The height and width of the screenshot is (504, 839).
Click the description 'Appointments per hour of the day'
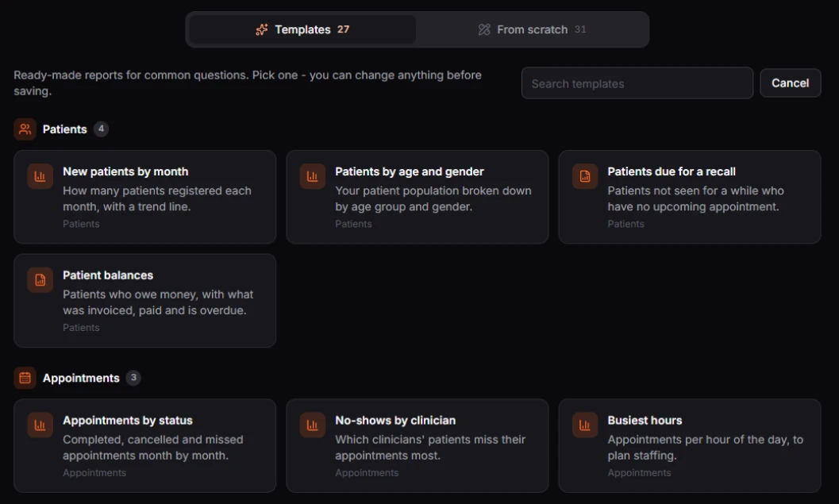pyautogui.click(x=705, y=448)
